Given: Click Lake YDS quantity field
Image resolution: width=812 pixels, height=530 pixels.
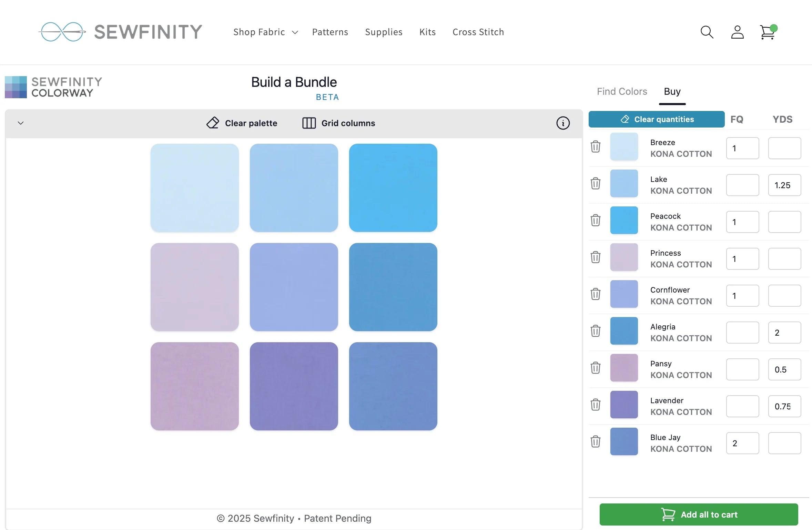Looking at the screenshot, I should (x=784, y=185).
